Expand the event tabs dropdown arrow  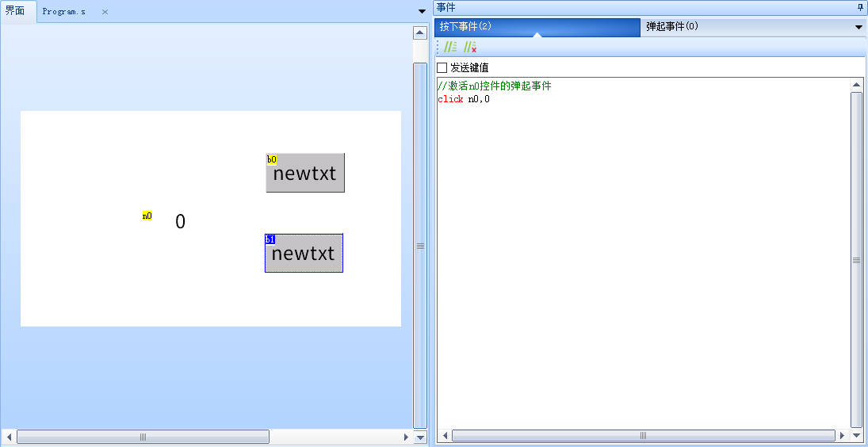(x=858, y=27)
